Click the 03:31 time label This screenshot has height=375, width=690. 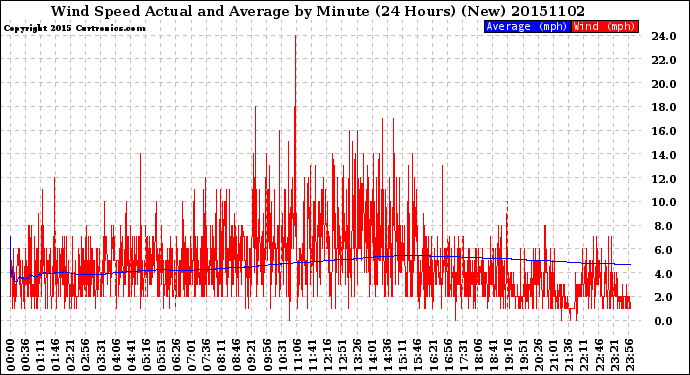[101, 355]
